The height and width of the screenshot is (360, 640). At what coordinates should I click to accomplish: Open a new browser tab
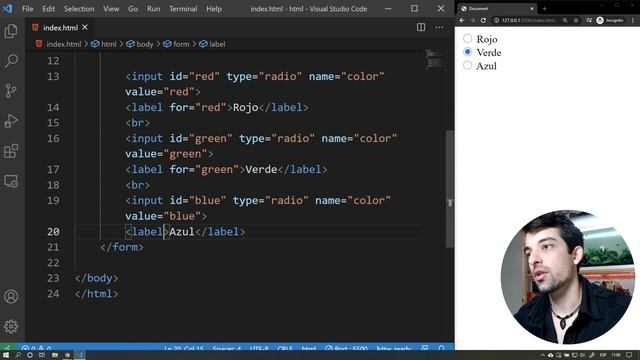point(544,9)
